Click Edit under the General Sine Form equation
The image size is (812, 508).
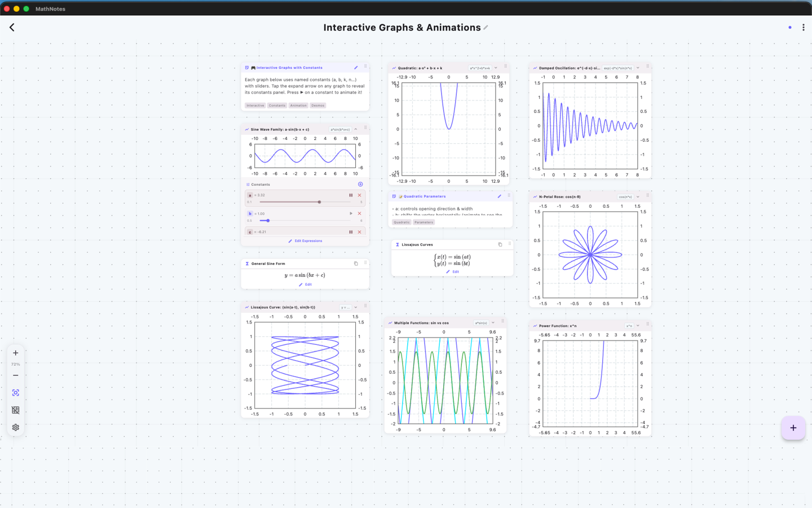click(305, 284)
